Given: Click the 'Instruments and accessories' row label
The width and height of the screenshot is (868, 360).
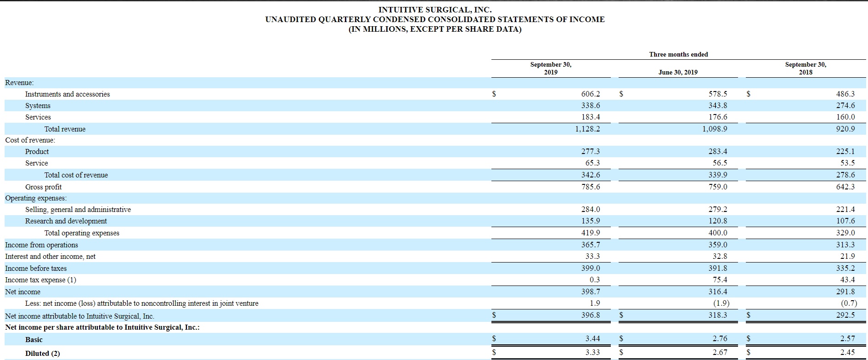Looking at the screenshot, I should tap(68, 94).
